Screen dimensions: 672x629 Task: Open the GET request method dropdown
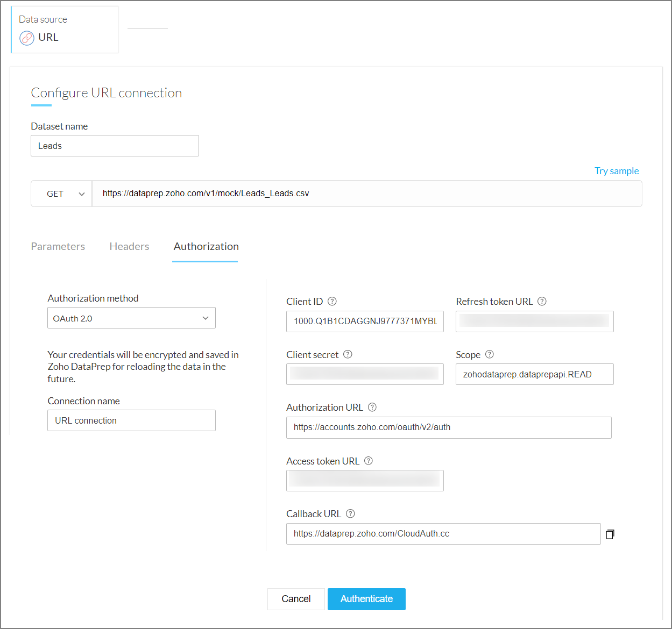[61, 194]
